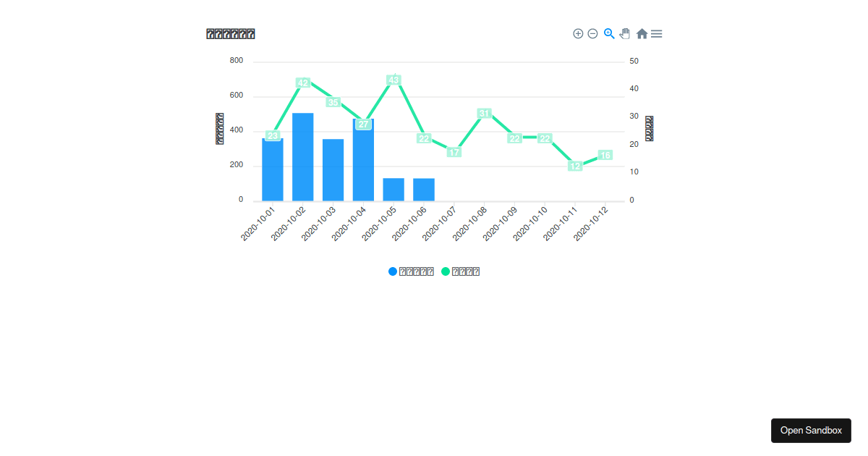Click the 30 right axis tick label

pyautogui.click(x=634, y=117)
